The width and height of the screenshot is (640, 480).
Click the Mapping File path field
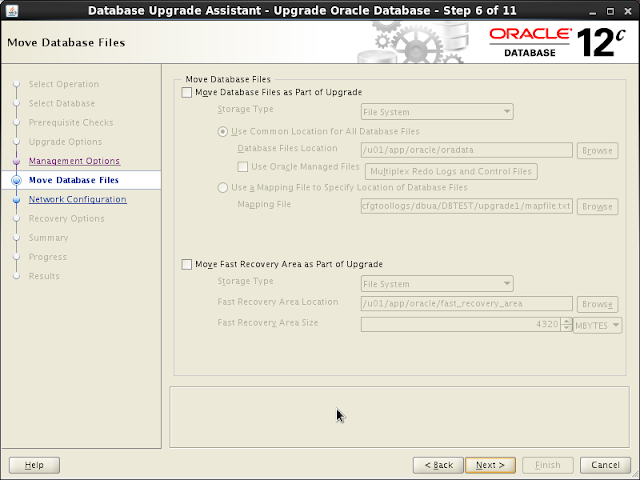467,206
